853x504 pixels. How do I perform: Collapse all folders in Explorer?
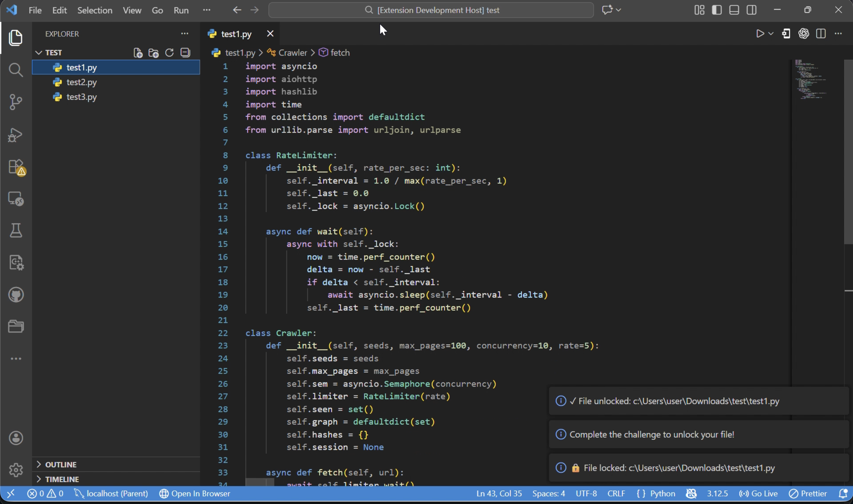tap(185, 53)
